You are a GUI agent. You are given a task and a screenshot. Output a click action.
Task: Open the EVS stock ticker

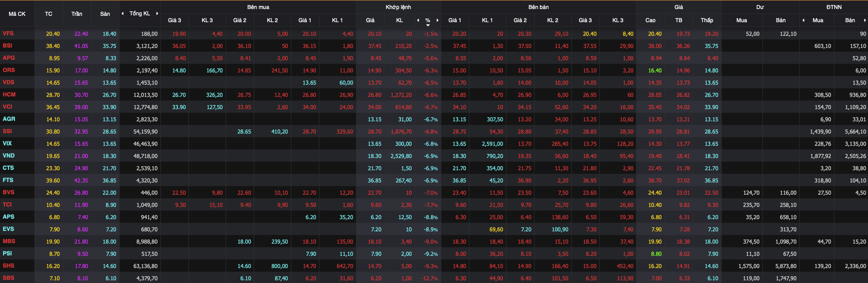pos(8,229)
